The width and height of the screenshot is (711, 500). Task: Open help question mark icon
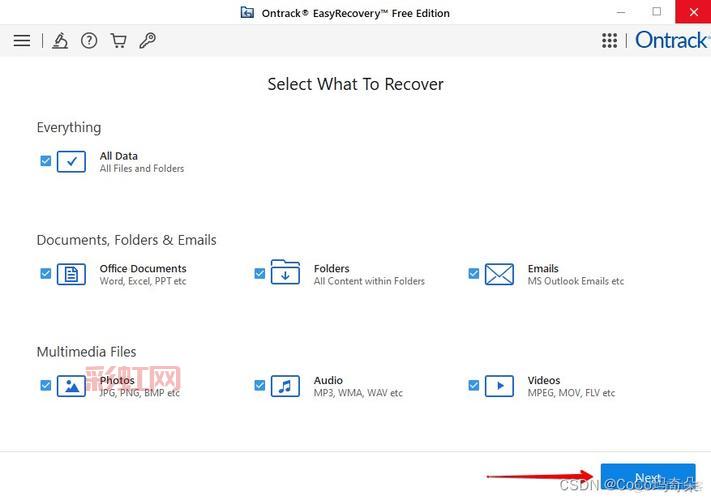[x=89, y=41]
